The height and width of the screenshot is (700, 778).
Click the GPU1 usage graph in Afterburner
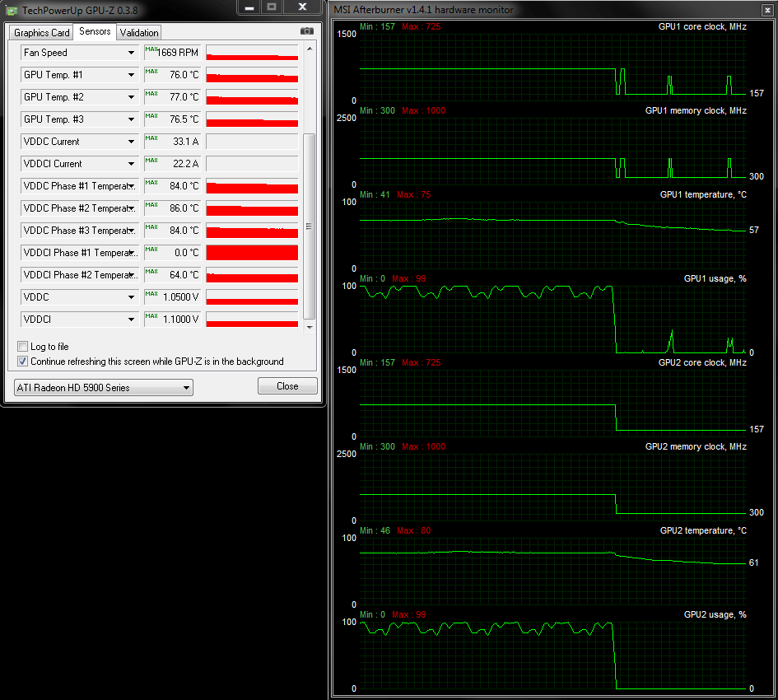(552, 320)
